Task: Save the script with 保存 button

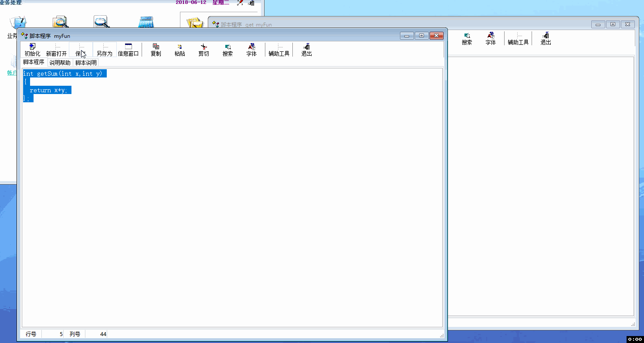Action: click(x=81, y=50)
